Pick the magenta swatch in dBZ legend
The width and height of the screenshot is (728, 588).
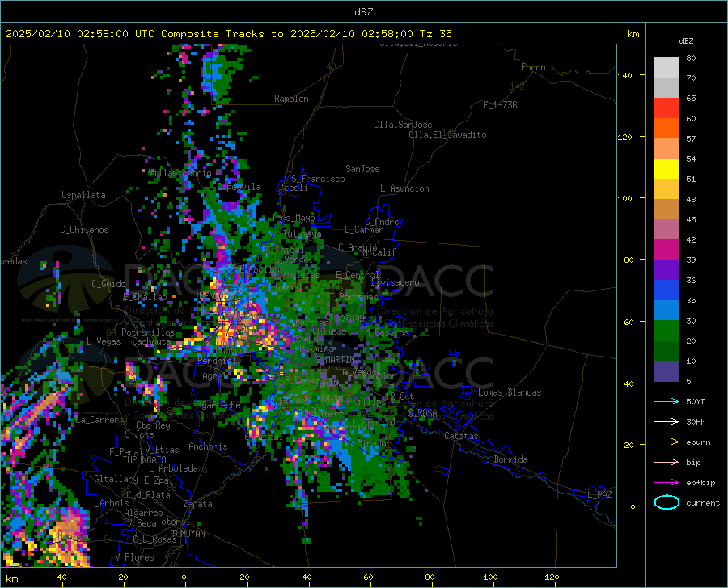pyautogui.click(x=667, y=250)
